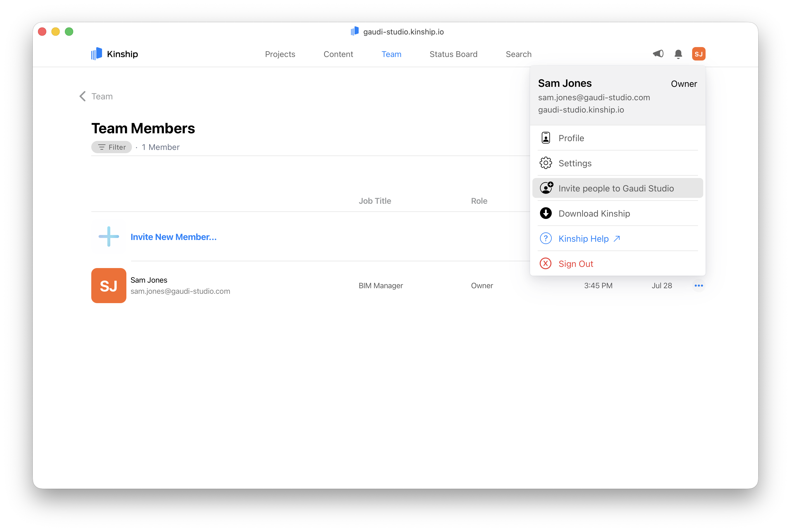Click Sam Jones's SJ avatar in the member list

109,285
